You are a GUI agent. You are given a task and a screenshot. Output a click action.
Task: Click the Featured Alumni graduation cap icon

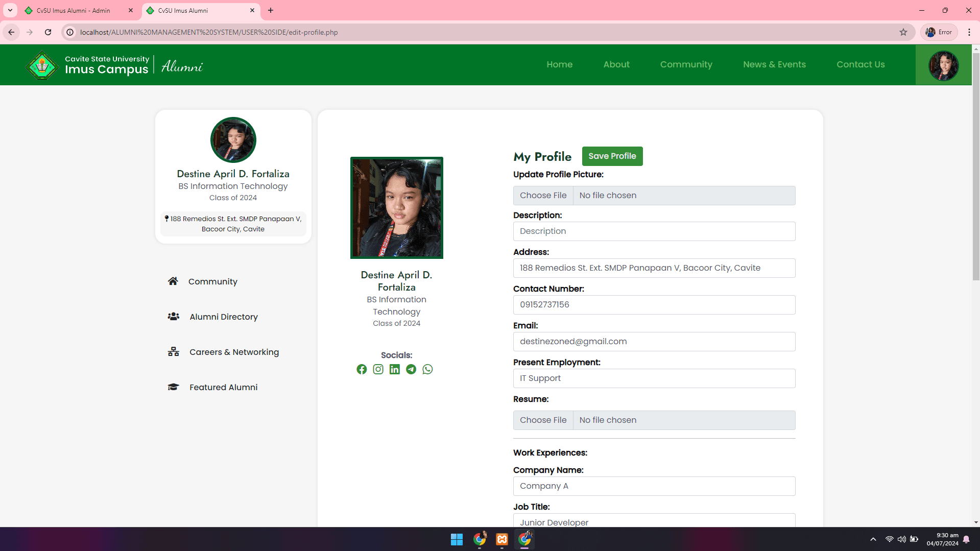[174, 387]
